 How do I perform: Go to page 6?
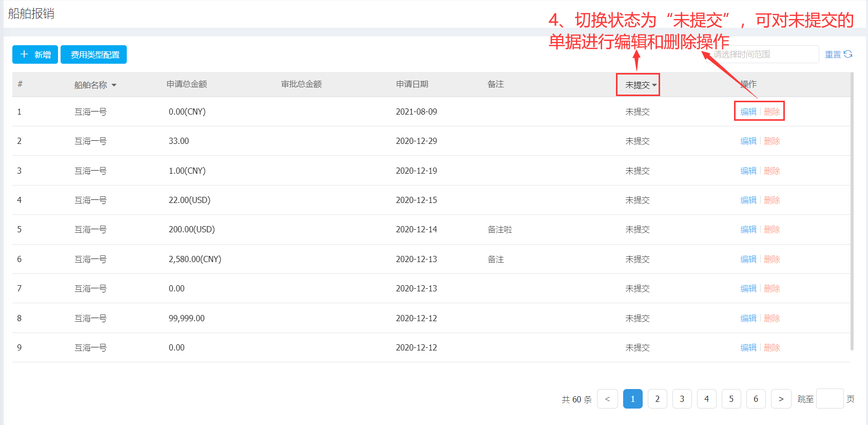click(756, 399)
